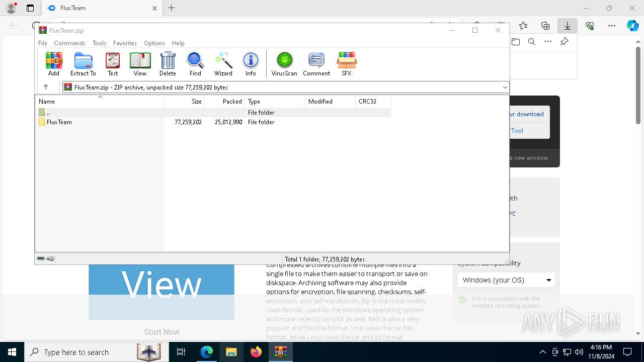
Task: Launch the Wizard wand tool
Action: coord(223,64)
